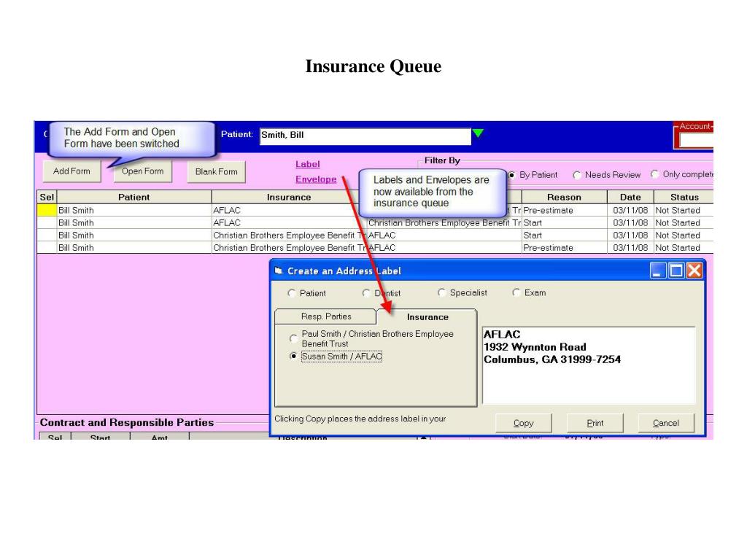
Task: Select the Bill Smith AFLAC Start row
Action: [375, 223]
